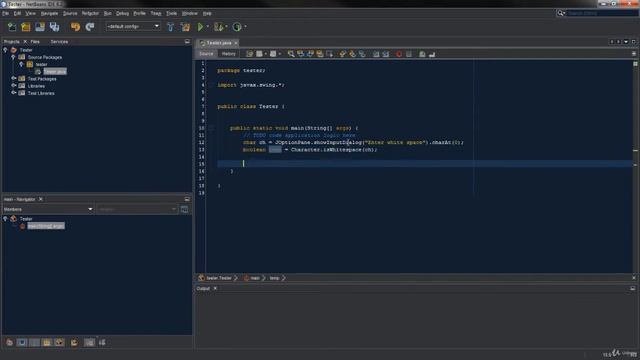Collapse the tester package node
The width and height of the screenshot is (640, 360).
[x=22, y=64]
